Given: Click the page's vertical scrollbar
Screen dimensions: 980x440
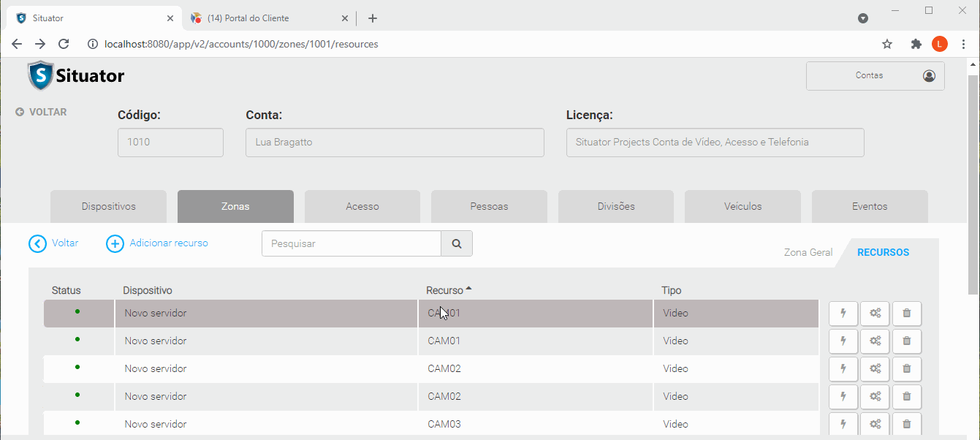Looking at the screenshot, I should tap(973, 183).
